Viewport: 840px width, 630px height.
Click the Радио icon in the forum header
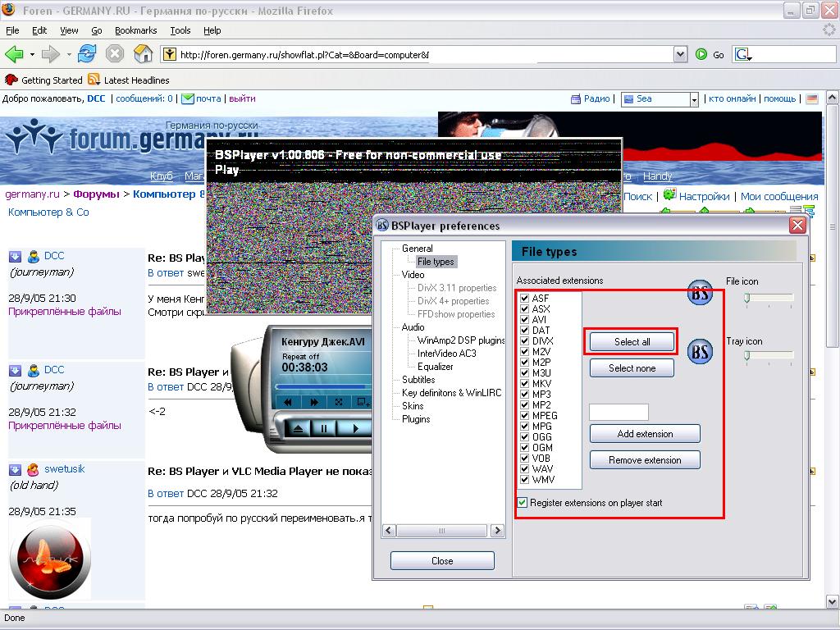coord(576,99)
